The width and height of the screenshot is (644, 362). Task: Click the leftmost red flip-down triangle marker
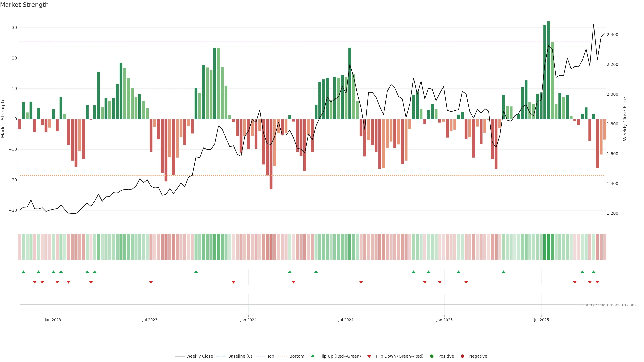(35, 282)
